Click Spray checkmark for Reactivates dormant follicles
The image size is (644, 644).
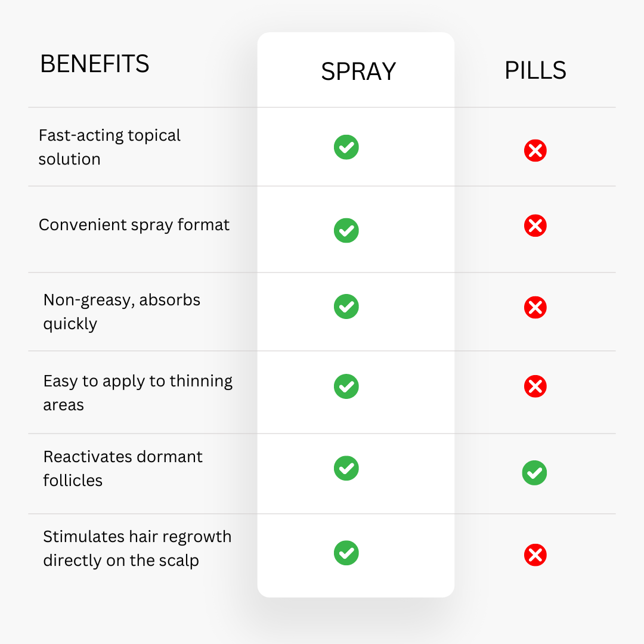point(346,468)
